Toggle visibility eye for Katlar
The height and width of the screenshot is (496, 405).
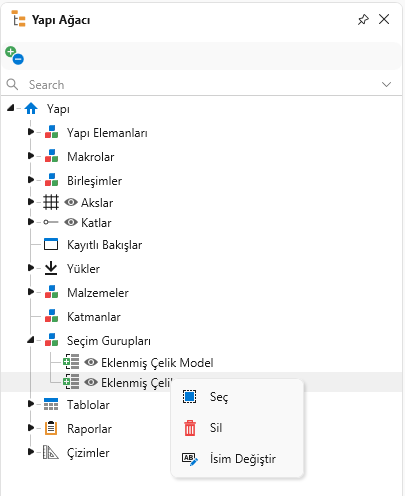pyautogui.click(x=71, y=222)
